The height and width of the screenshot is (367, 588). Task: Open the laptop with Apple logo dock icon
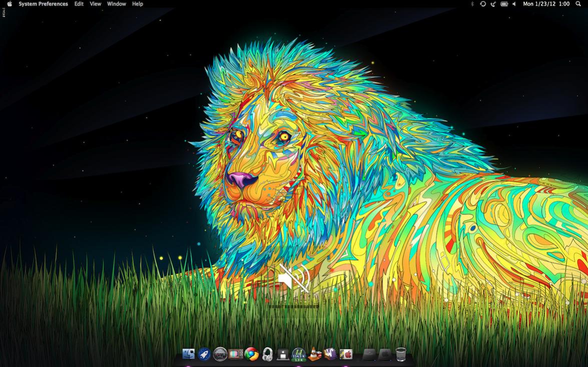pos(283,354)
